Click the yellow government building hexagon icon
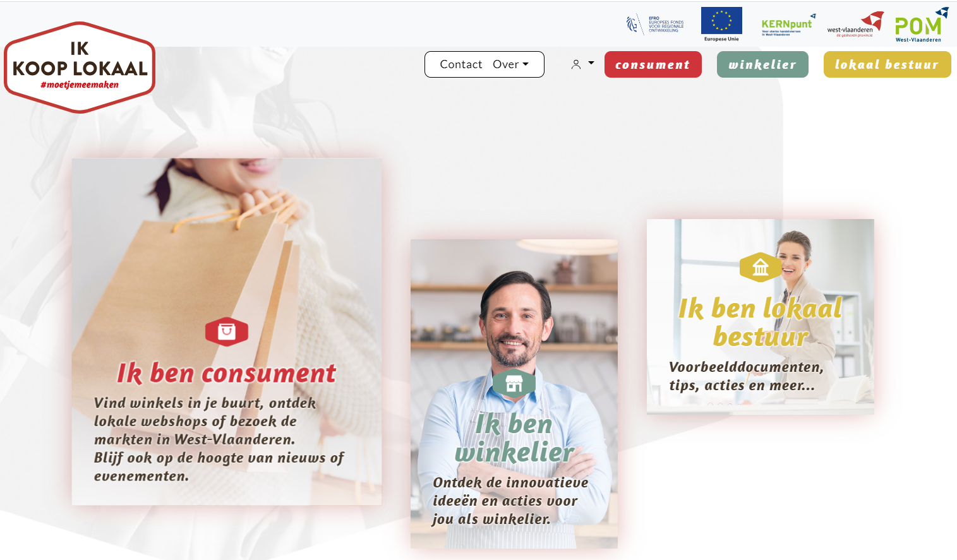The height and width of the screenshot is (560, 957). tap(761, 267)
